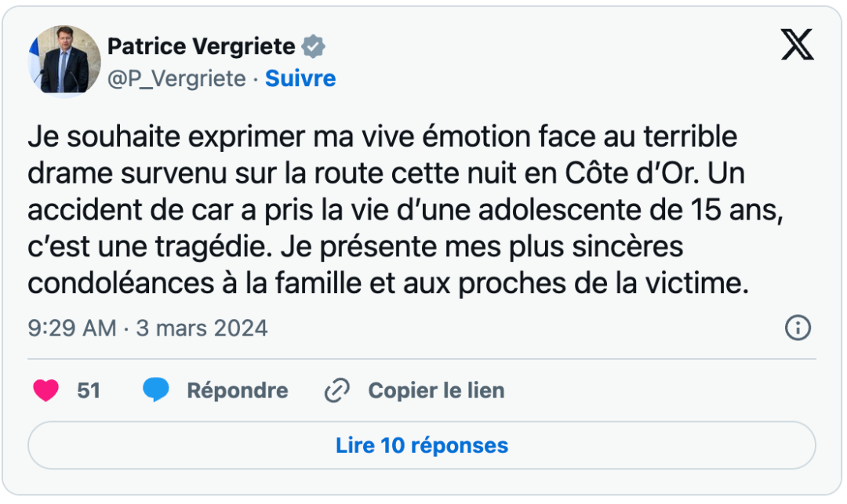Click the blue reply bubble icon
The height and width of the screenshot is (504, 847).
156,390
